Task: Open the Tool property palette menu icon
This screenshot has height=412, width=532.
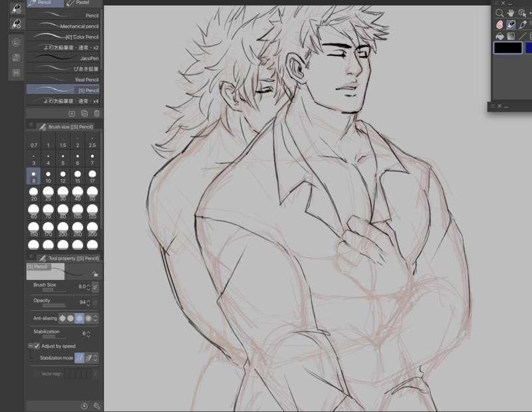Action: click(31, 257)
